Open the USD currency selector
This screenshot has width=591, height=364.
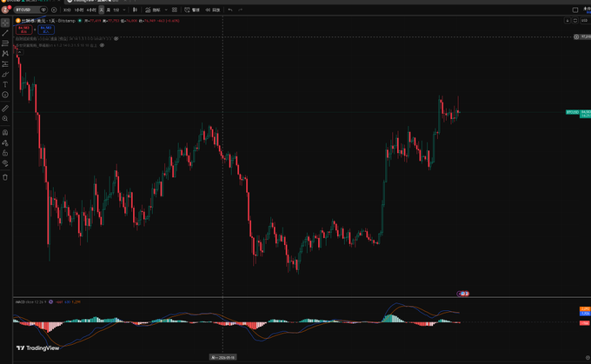(585, 20)
